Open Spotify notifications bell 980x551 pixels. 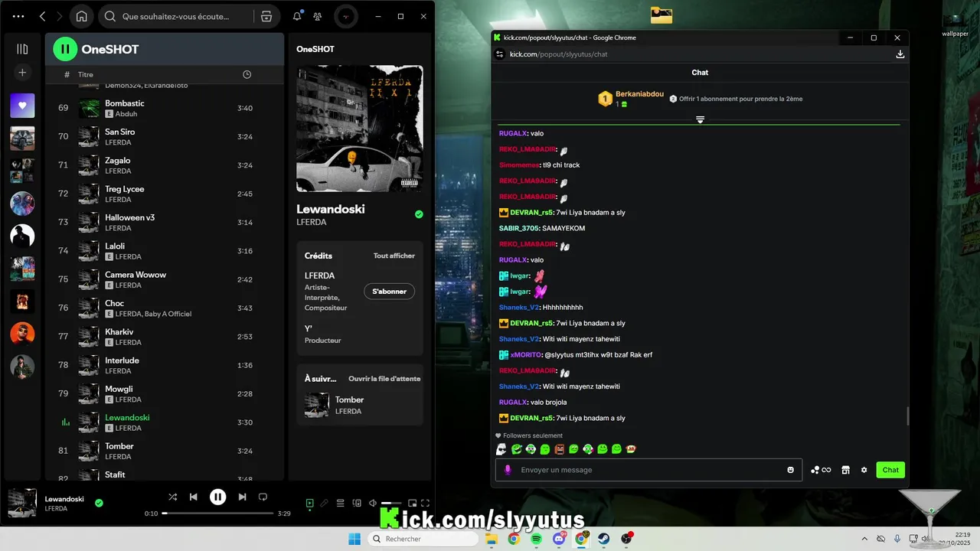297,16
